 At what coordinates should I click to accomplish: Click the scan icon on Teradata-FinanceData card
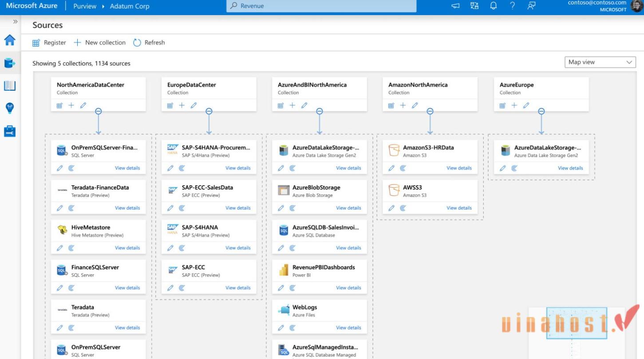click(71, 208)
